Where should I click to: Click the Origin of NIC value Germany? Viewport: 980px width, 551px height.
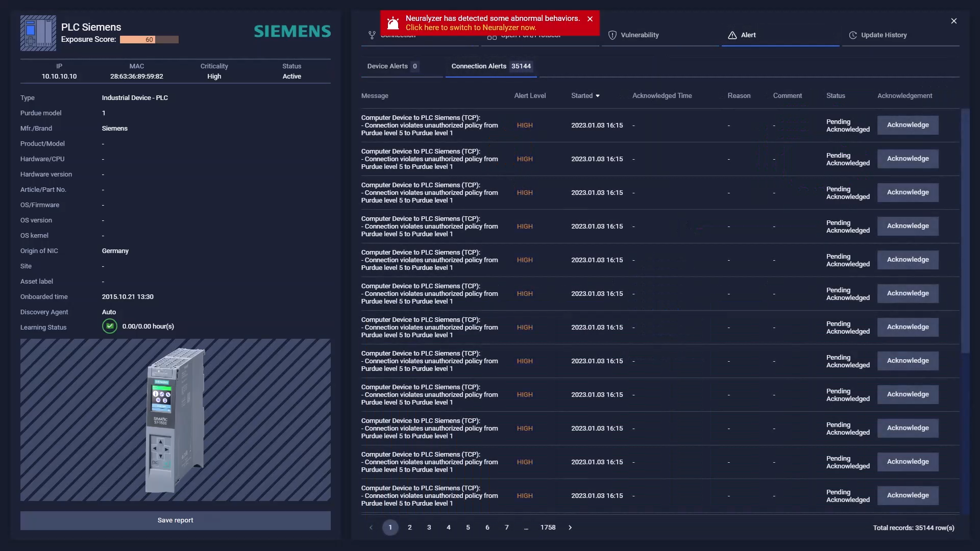click(x=115, y=251)
